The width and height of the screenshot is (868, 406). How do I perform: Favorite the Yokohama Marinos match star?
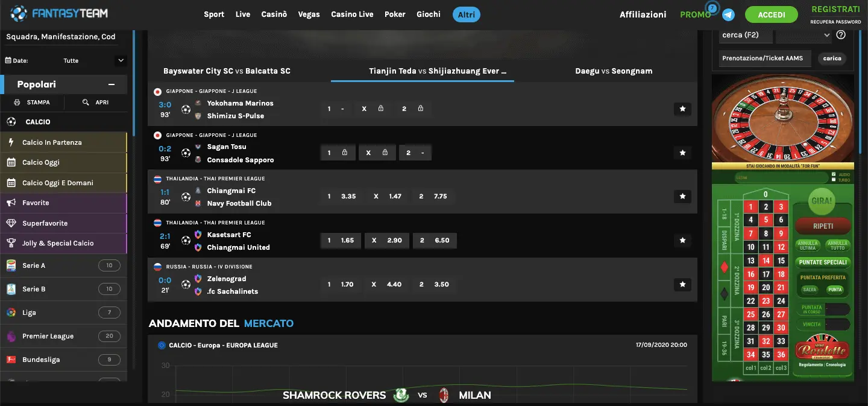point(682,109)
